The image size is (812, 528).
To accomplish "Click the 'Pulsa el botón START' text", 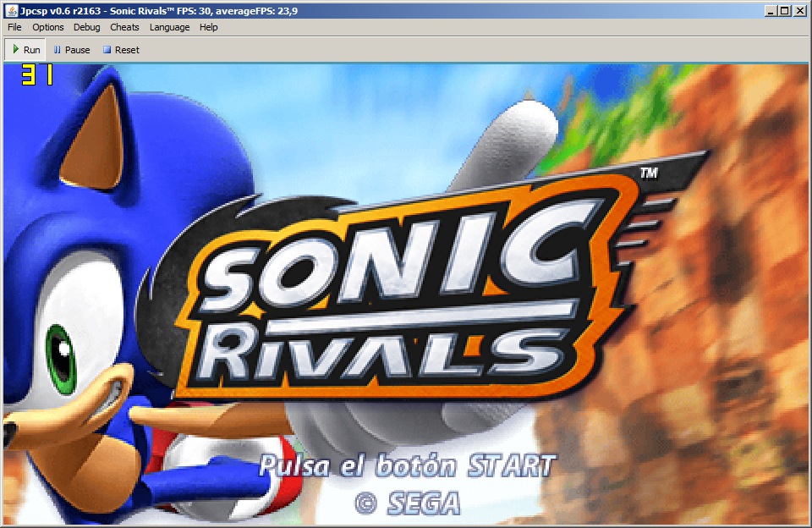I will point(407,465).
